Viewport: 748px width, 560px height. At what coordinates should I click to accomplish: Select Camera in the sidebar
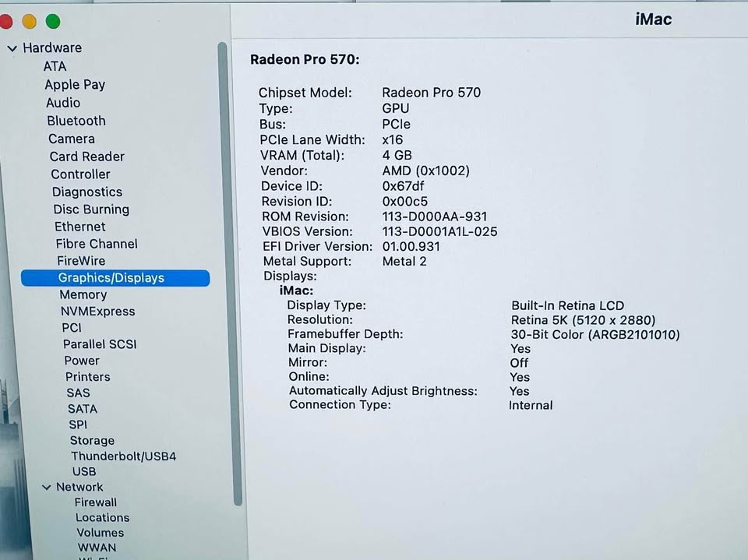tap(72, 139)
